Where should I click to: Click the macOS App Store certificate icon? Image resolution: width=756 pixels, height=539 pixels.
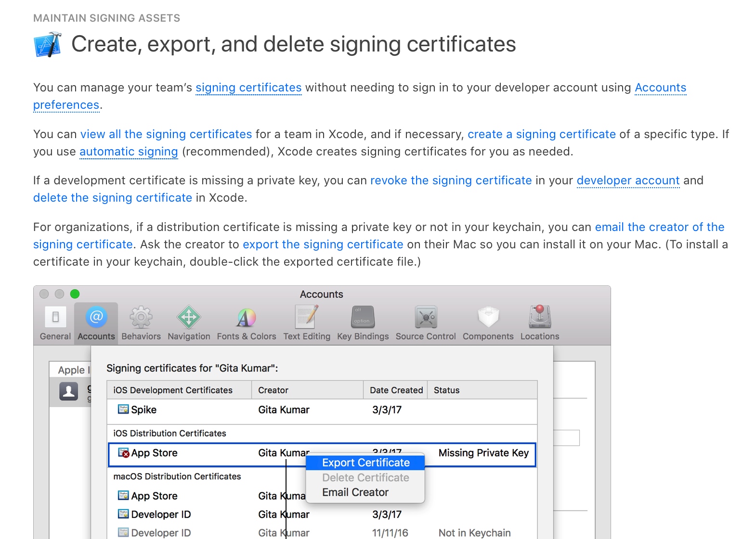[x=123, y=495]
